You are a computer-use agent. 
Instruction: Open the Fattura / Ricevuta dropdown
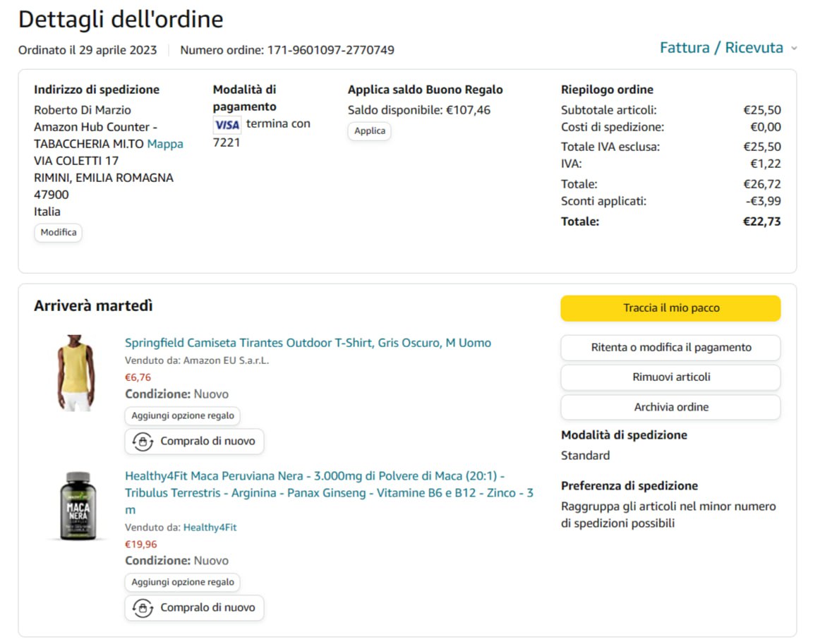tap(721, 48)
